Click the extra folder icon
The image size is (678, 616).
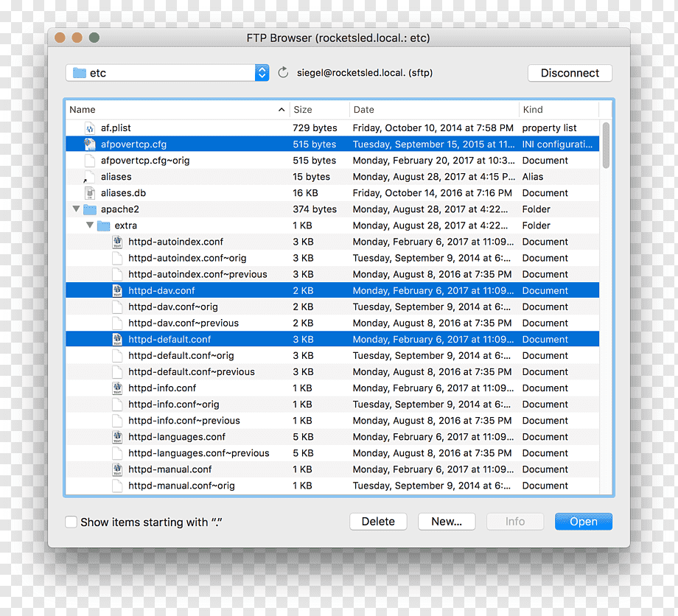tap(103, 225)
